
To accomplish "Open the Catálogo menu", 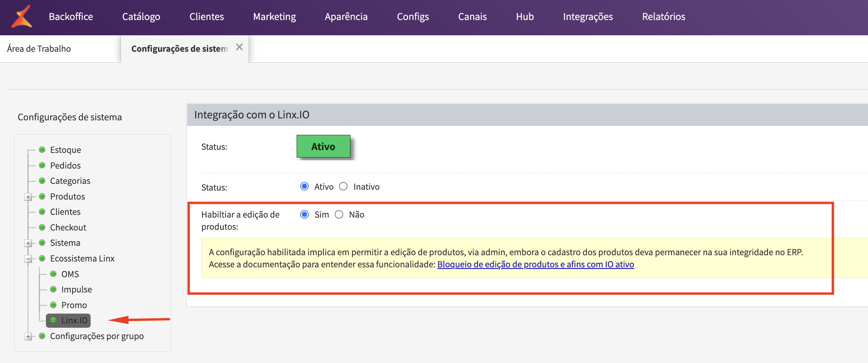I will 141,16.
